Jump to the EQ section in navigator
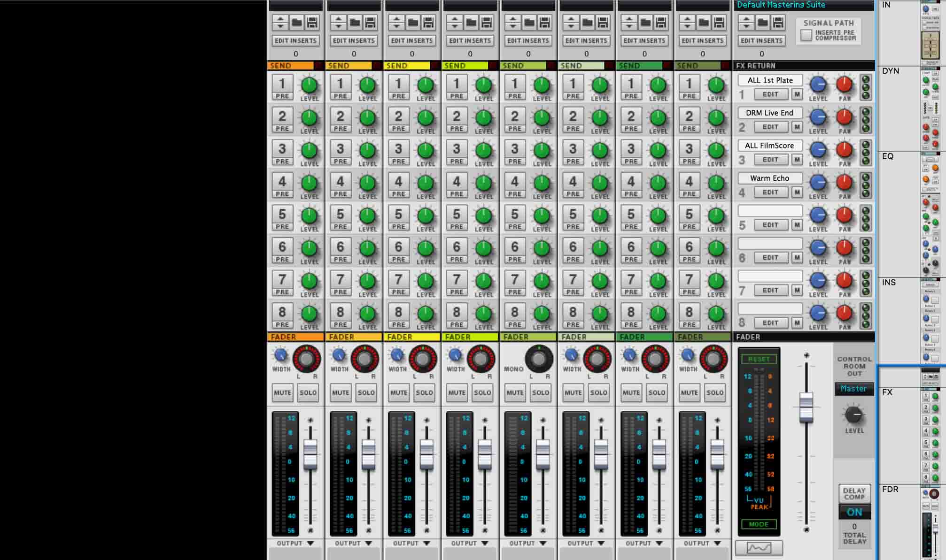 click(x=888, y=156)
